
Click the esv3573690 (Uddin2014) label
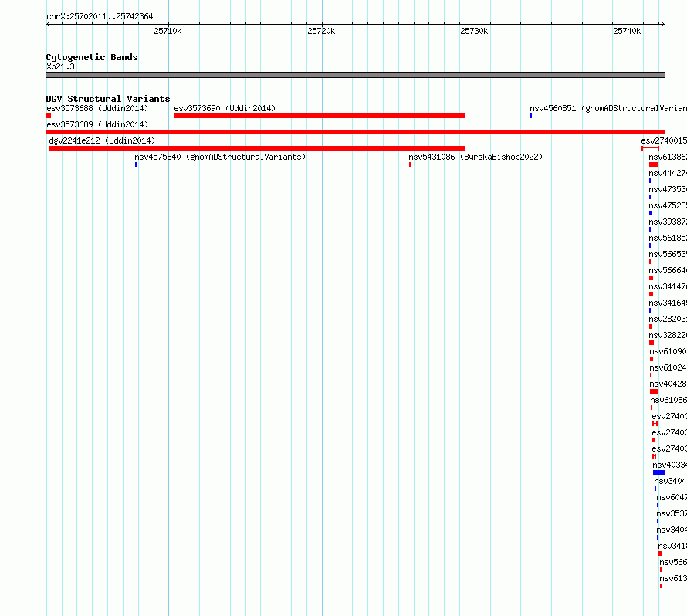[225, 108]
